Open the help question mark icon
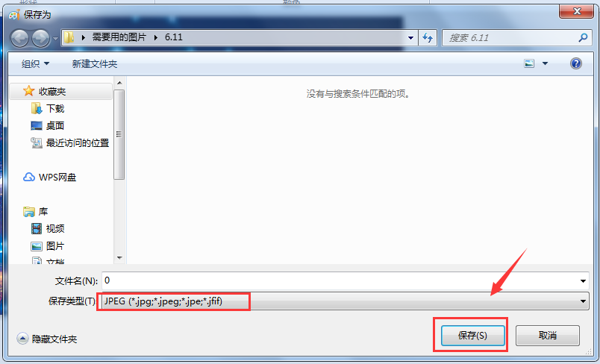Screen dimensions: 600x364 (576, 63)
